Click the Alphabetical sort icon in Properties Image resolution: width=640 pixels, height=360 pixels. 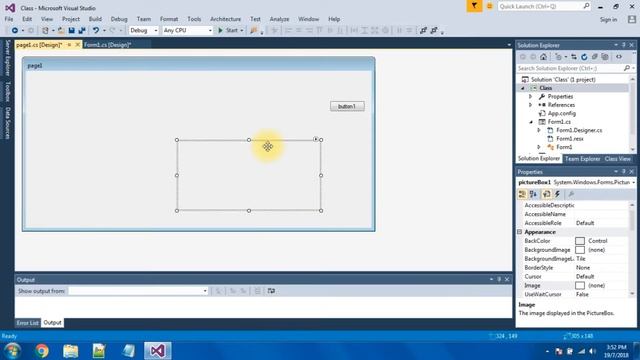(533, 194)
